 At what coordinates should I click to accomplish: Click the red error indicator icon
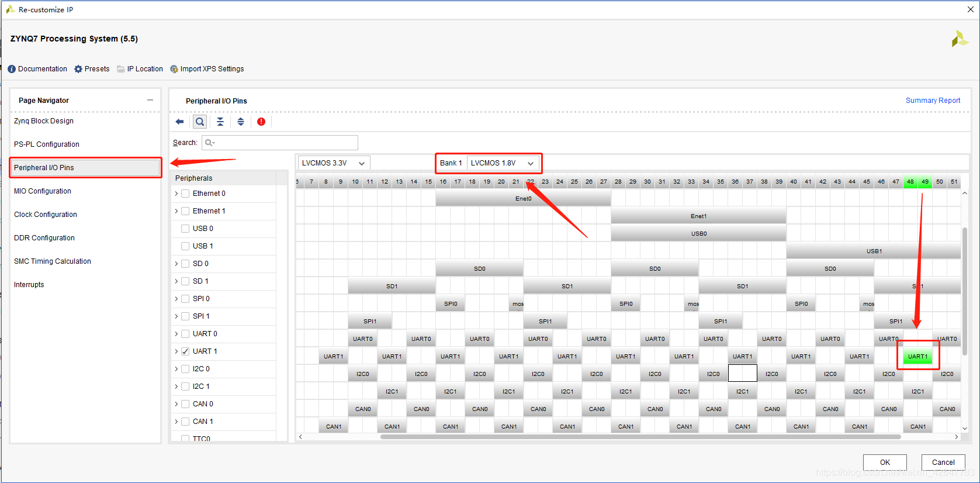[x=261, y=122]
